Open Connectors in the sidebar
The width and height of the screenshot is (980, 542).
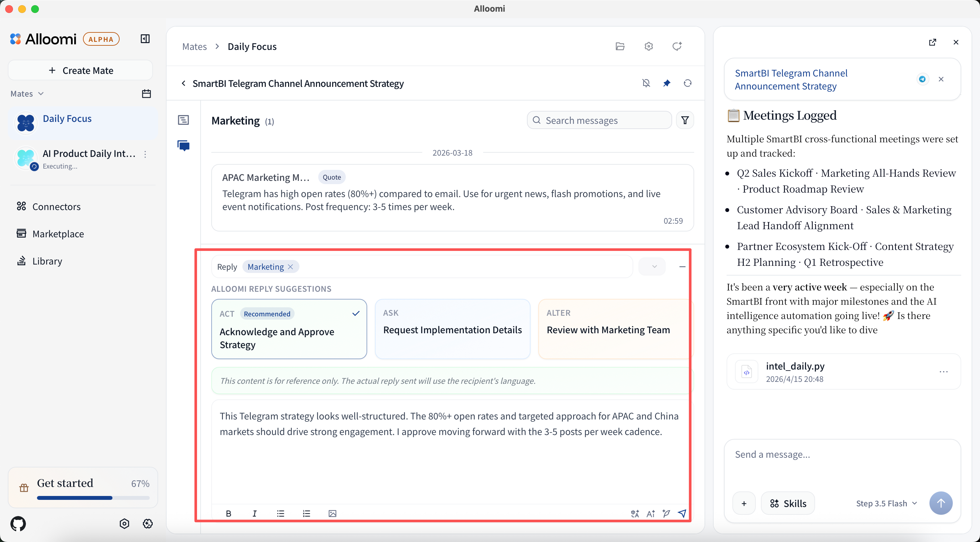(x=56, y=207)
